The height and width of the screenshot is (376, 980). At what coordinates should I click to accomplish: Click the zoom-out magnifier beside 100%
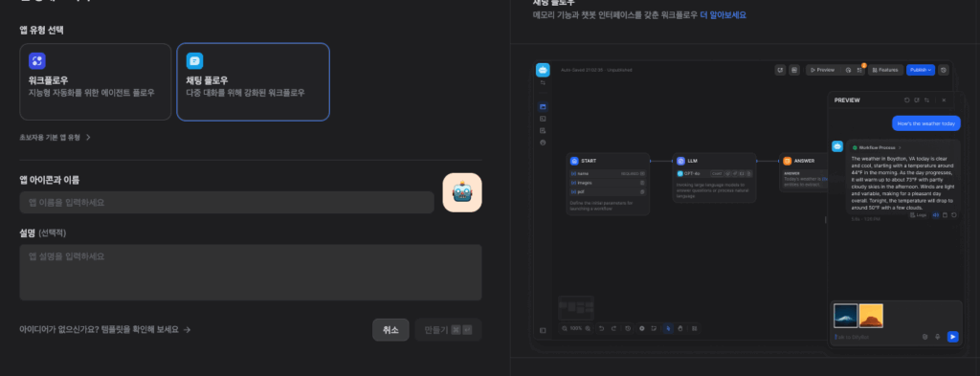(x=565, y=328)
